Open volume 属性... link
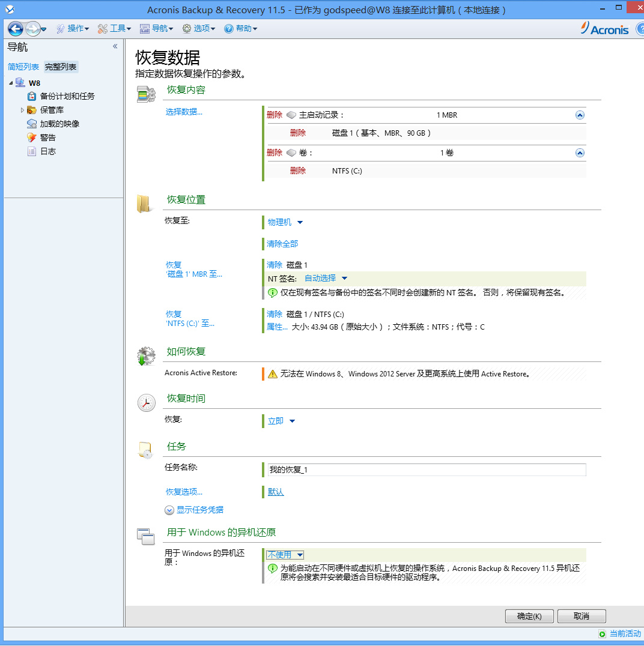This screenshot has width=644, height=646. [277, 327]
